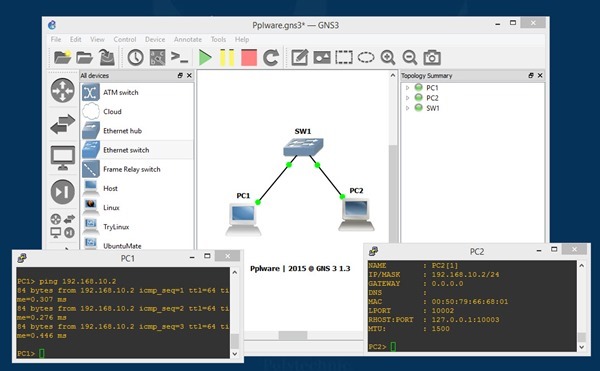Browse end devices monitor icon

click(x=63, y=158)
